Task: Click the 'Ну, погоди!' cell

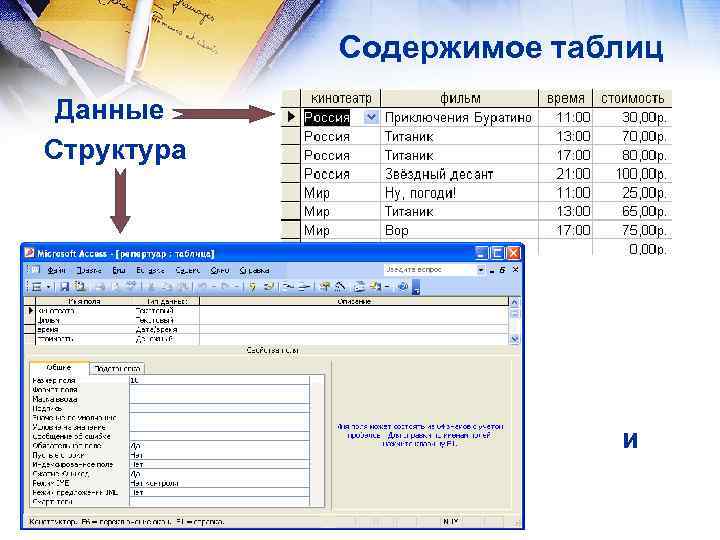Action: pos(459,193)
